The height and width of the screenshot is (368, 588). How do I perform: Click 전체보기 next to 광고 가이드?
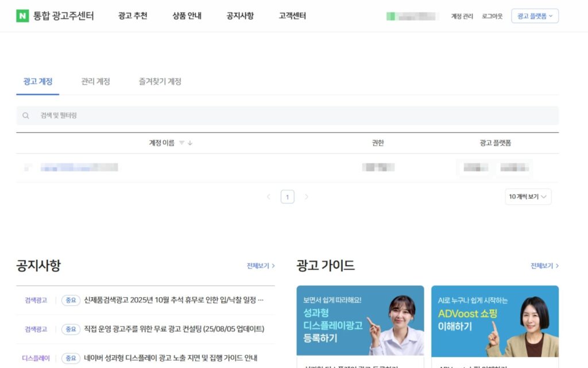[544, 266]
